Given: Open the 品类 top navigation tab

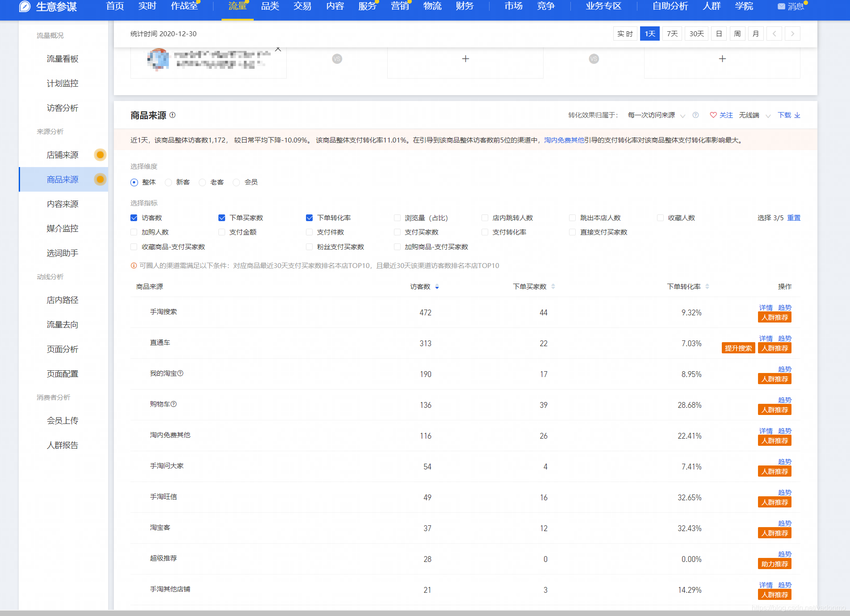Looking at the screenshot, I should pyautogui.click(x=270, y=6).
